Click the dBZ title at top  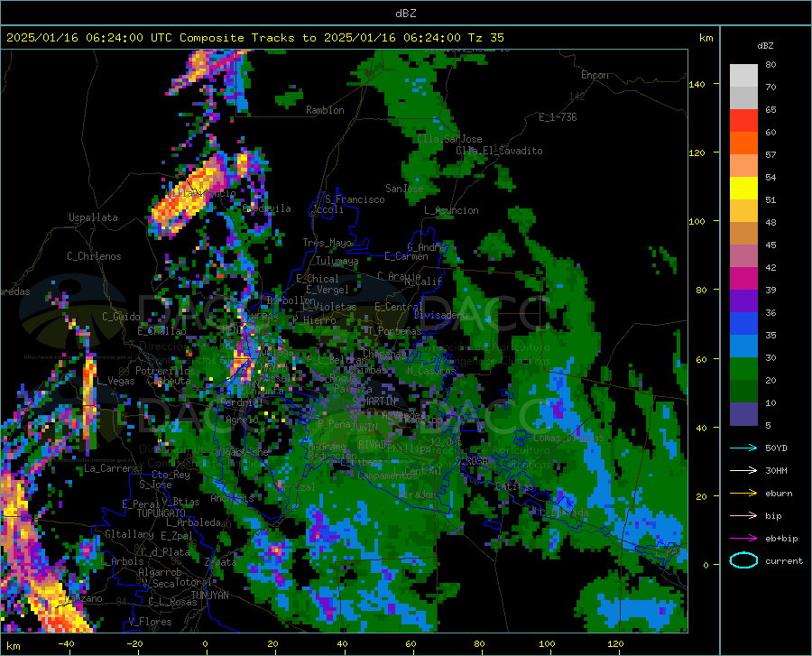point(405,14)
